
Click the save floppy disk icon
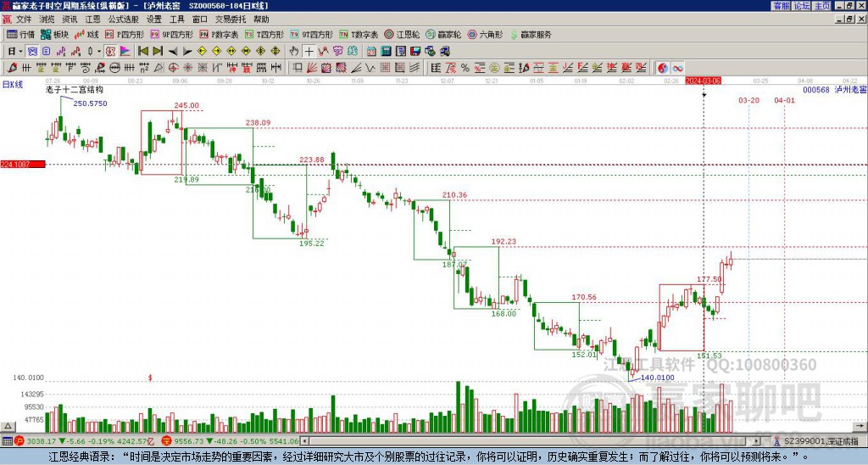click(415, 52)
